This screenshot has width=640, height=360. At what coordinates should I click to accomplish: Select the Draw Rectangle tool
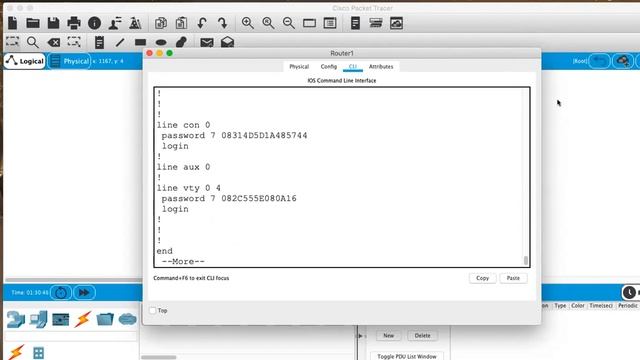tap(140, 42)
